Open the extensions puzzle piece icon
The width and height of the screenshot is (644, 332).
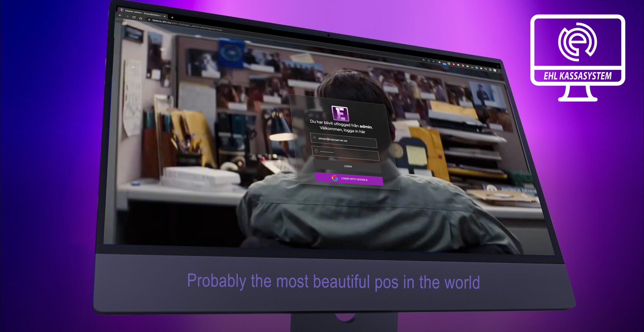481,68
